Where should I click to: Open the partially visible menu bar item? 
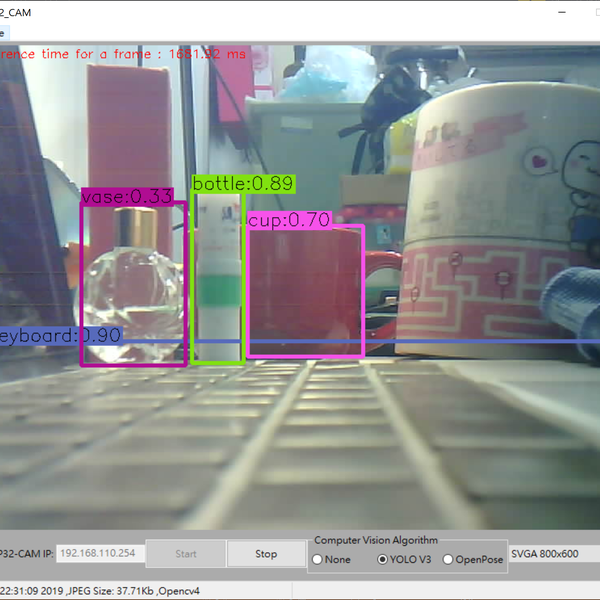click(3, 33)
